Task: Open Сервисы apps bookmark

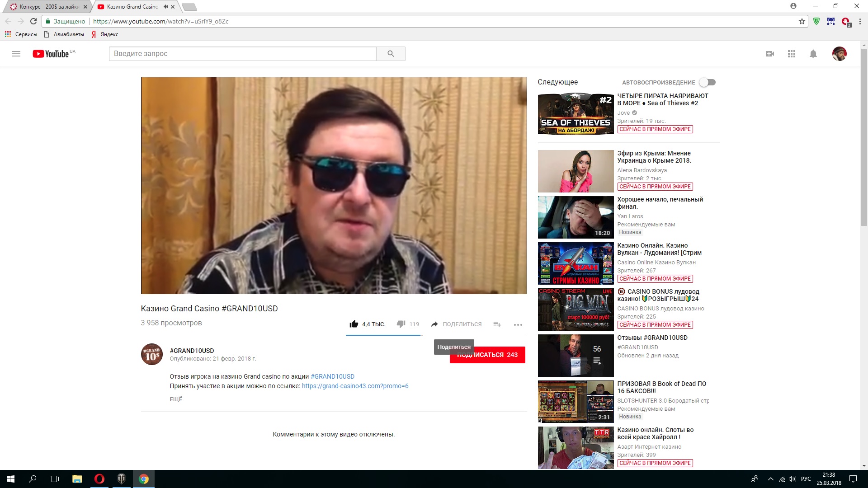Action: tap(21, 34)
